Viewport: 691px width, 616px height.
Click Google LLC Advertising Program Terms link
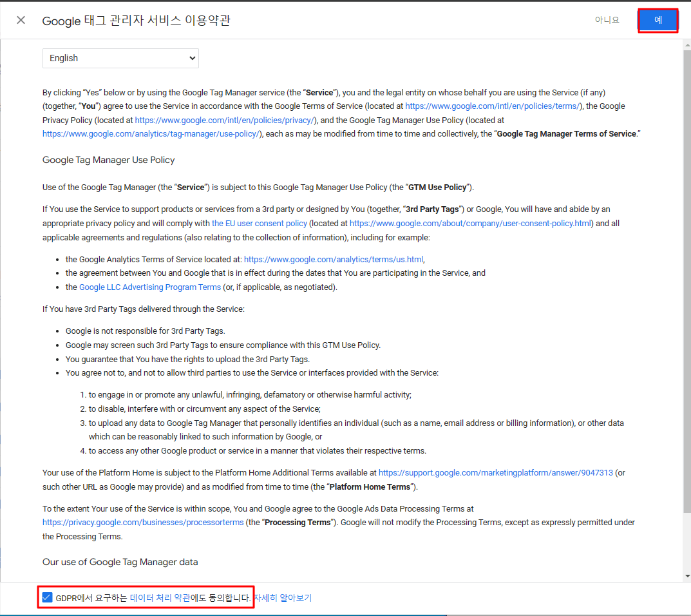click(x=150, y=287)
